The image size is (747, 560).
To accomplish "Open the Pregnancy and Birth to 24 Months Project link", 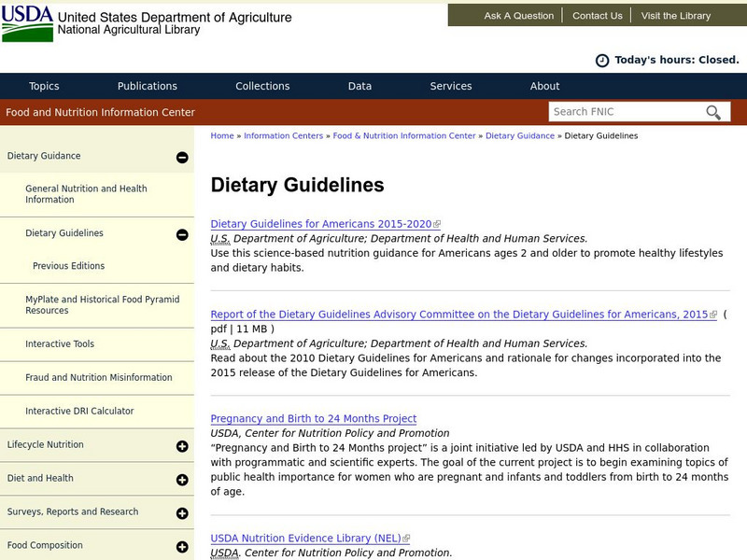I will point(314,418).
